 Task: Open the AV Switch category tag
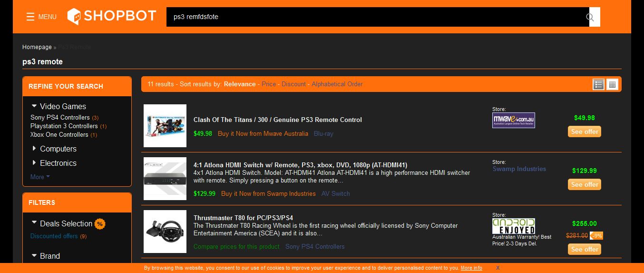[x=336, y=193]
